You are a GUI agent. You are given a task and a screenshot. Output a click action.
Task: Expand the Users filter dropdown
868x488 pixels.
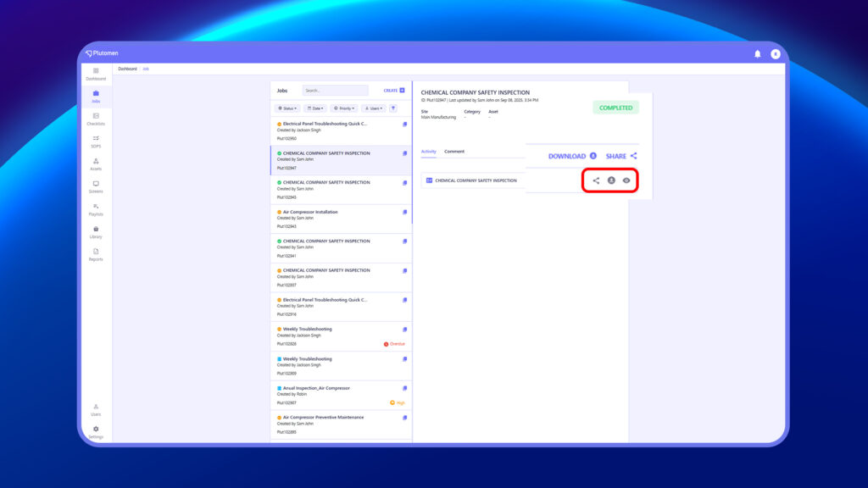tap(374, 108)
